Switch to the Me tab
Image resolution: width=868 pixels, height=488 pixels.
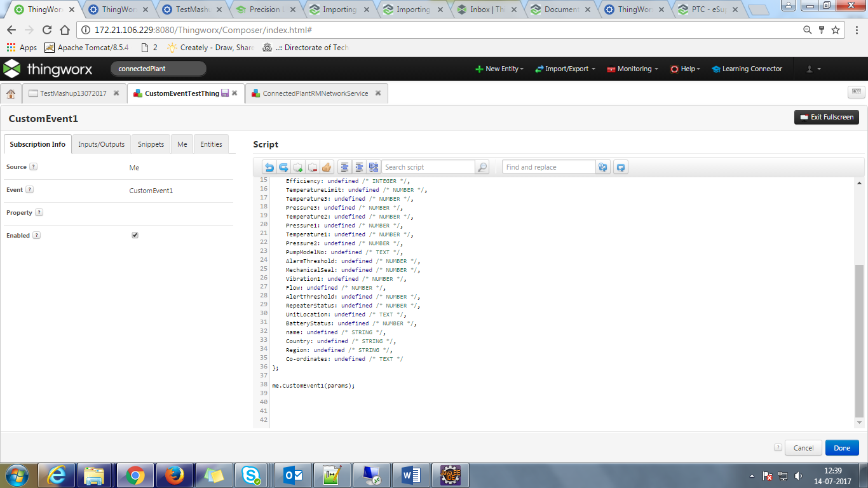(182, 144)
